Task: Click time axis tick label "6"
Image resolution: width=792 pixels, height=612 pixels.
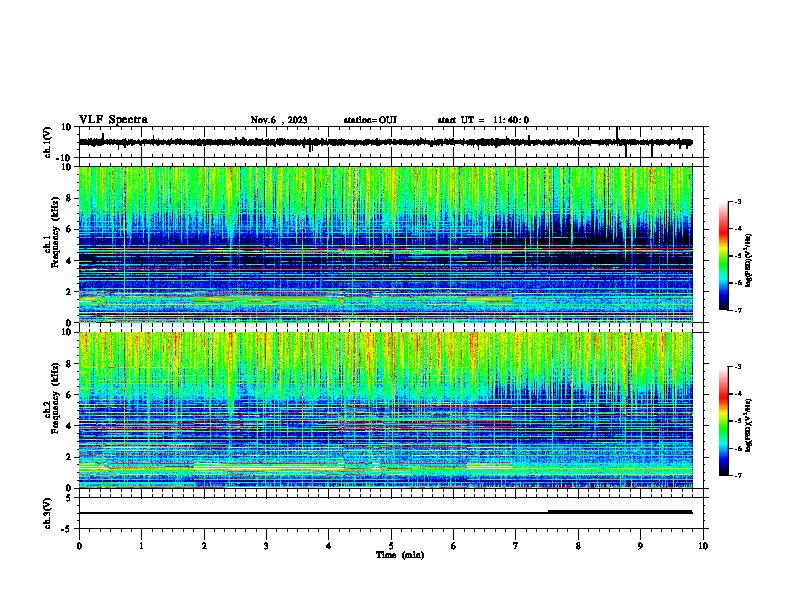Action: point(453,546)
